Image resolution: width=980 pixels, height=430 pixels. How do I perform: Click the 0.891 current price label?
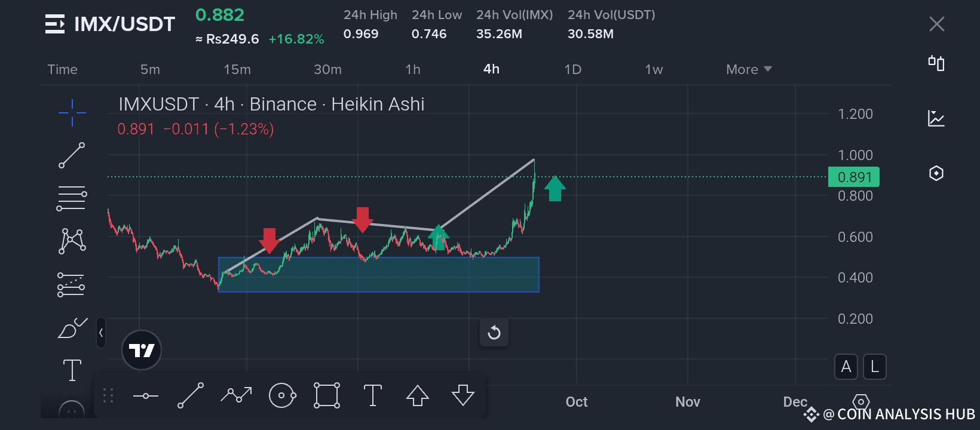[x=854, y=177]
